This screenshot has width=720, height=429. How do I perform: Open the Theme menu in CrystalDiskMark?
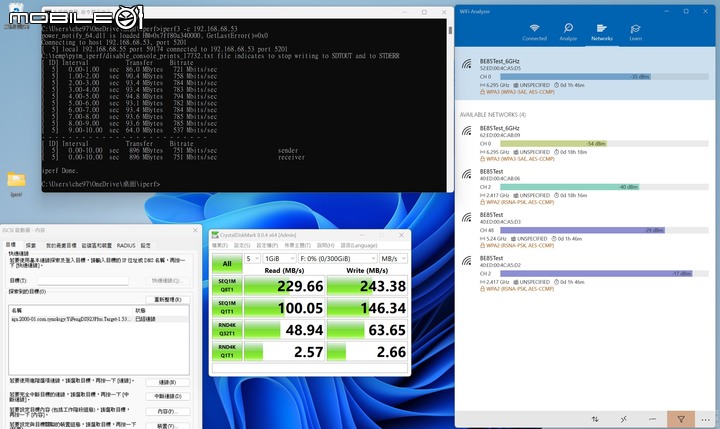(297, 245)
